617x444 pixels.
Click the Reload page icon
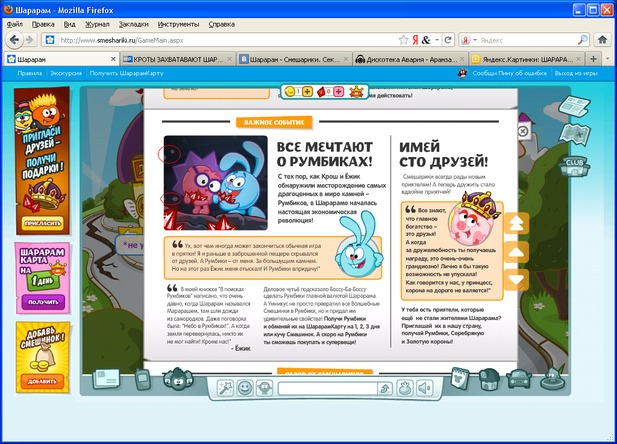(x=448, y=40)
